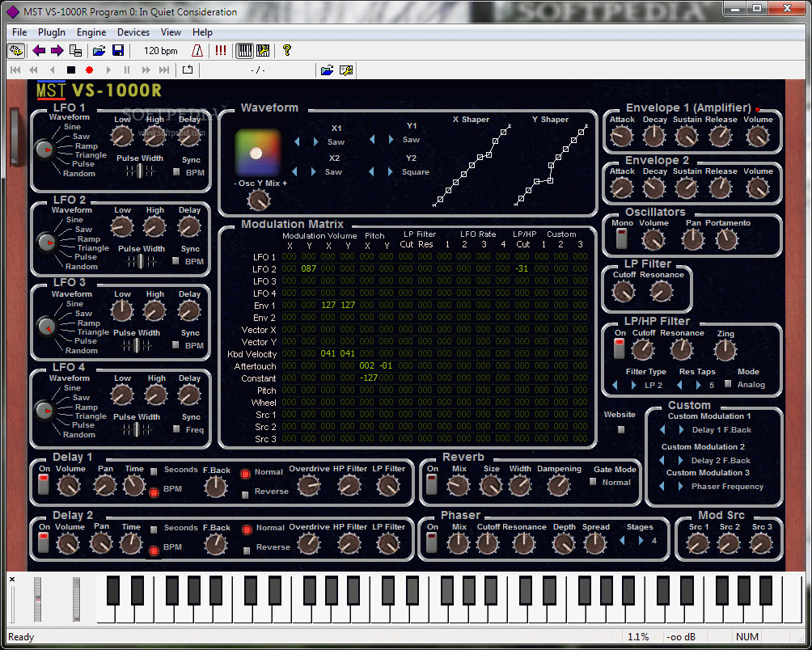Toggle the piano keyboard display icon
This screenshot has height=650, width=812.
tap(244, 51)
